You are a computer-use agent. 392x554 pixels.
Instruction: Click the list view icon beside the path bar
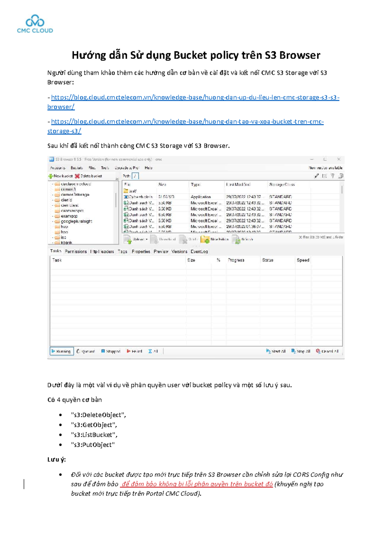pyautogui.click(x=324, y=176)
